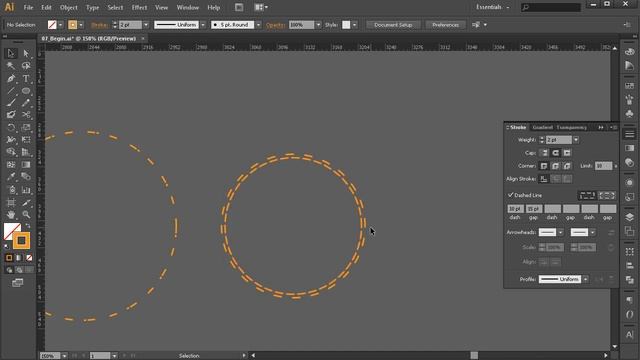Screen dimensions: 640x360
Task: Select the Magic Wand tool
Action: click(11, 66)
